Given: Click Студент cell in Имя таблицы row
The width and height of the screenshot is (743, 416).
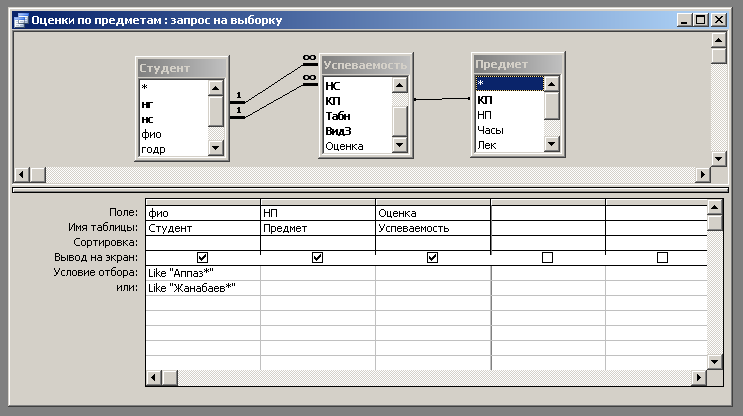Looking at the screenshot, I should tap(203, 228).
